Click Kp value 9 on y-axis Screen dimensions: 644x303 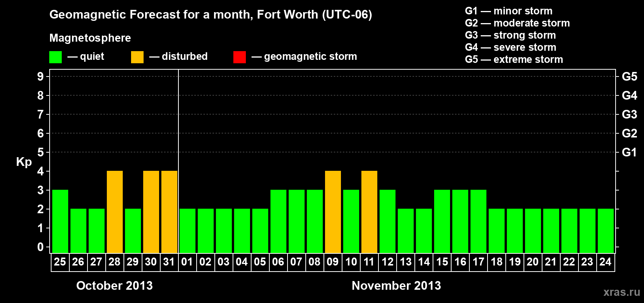[x=41, y=77]
